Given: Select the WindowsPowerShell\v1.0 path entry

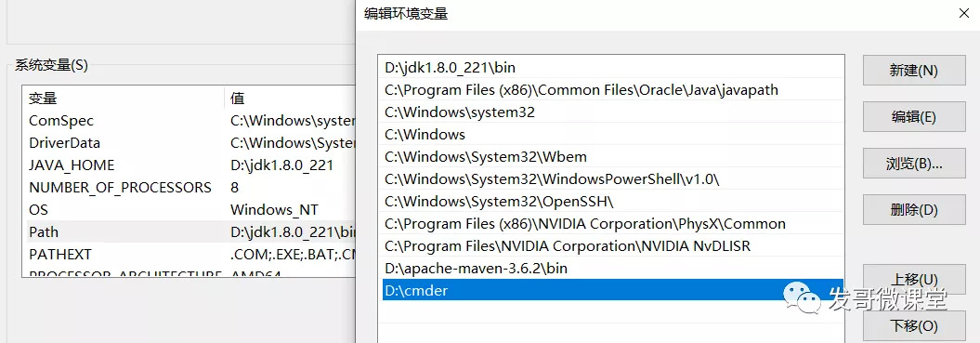Looking at the screenshot, I should [x=612, y=179].
